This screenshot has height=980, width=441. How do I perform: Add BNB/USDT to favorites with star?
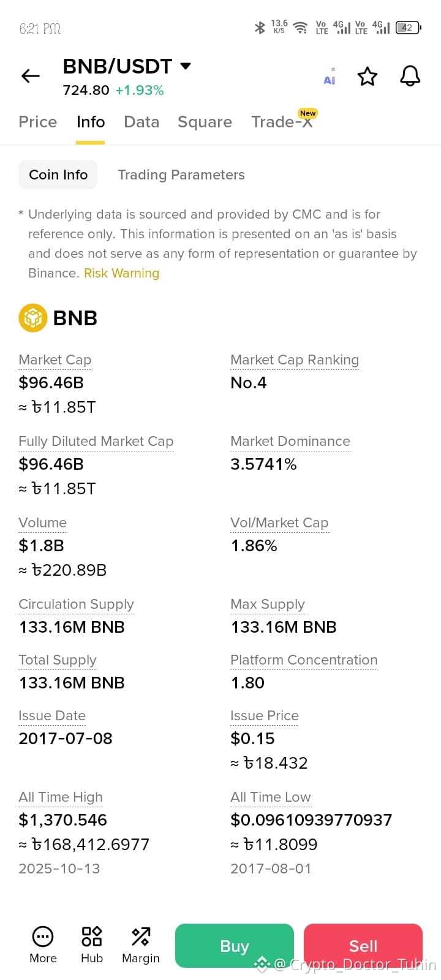(x=367, y=77)
